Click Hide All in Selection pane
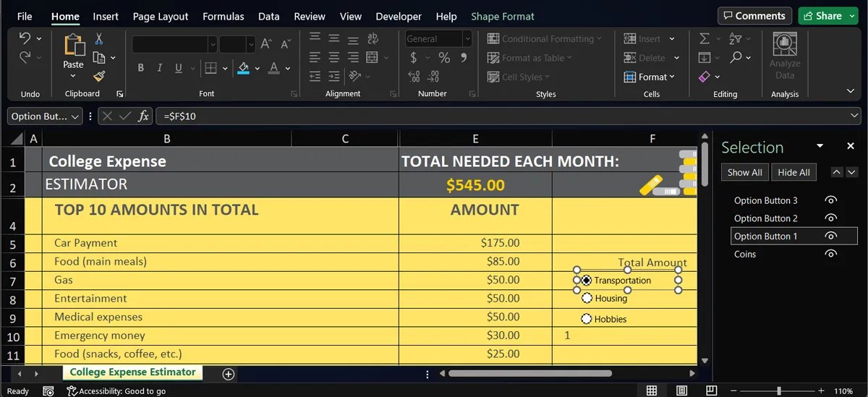The width and height of the screenshot is (868, 397). (x=793, y=172)
